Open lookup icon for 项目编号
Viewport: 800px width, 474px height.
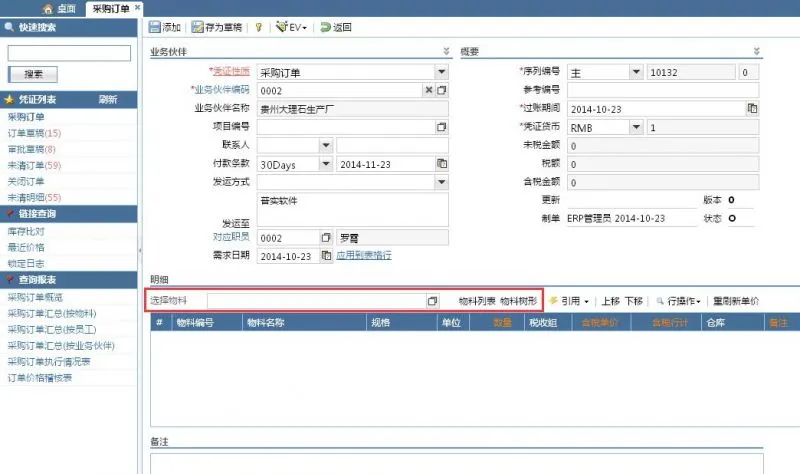click(442, 127)
